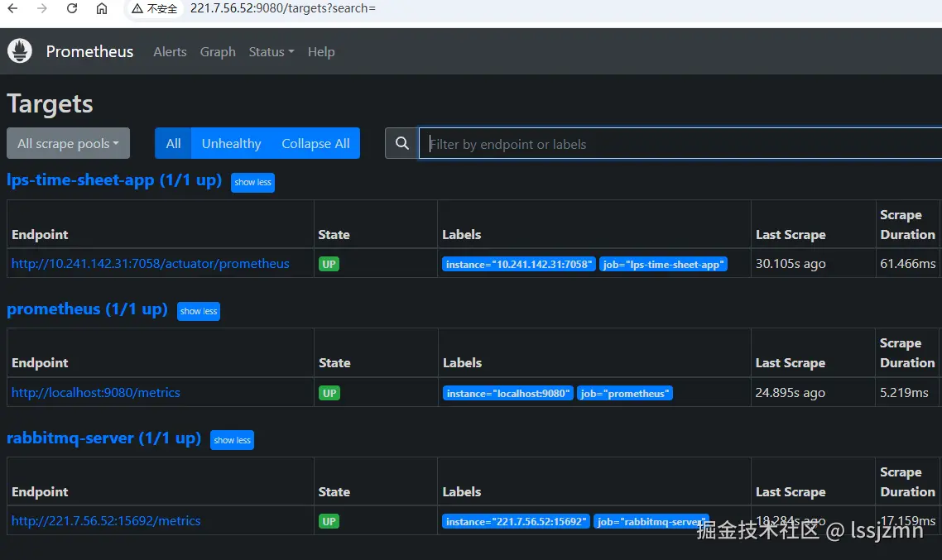Click the not-secure warning badge

click(x=155, y=8)
